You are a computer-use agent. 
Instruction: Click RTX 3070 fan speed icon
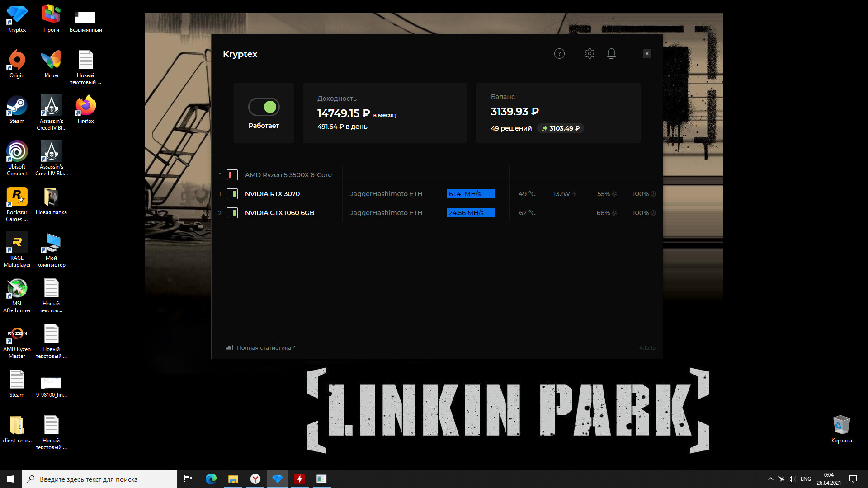click(614, 194)
